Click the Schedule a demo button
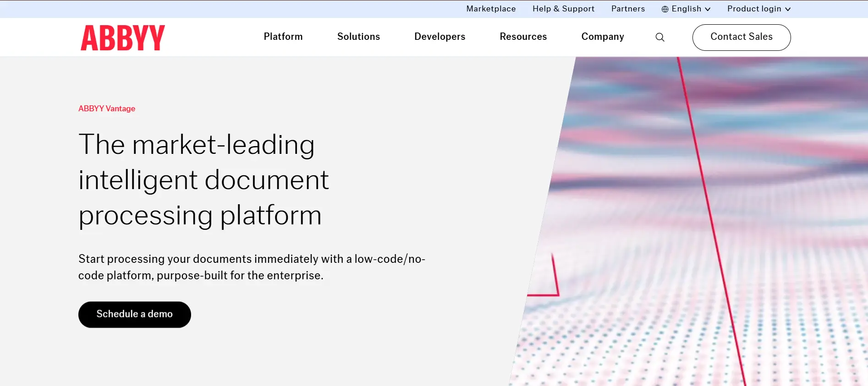This screenshot has width=868, height=386. click(135, 314)
